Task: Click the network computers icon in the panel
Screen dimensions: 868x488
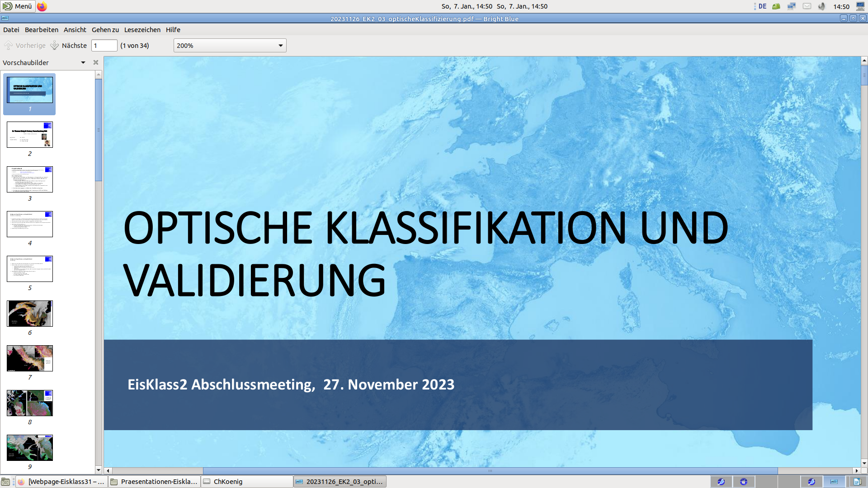Action: 792,6
